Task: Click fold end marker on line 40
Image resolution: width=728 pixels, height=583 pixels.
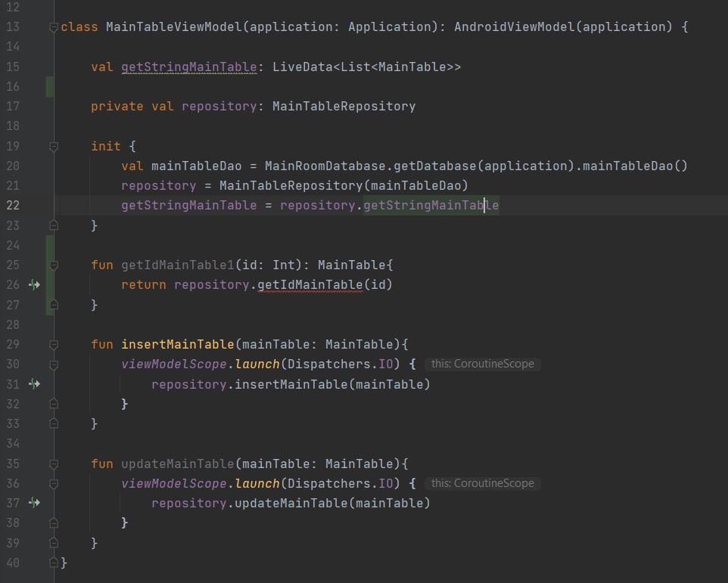Action: tap(54, 563)
